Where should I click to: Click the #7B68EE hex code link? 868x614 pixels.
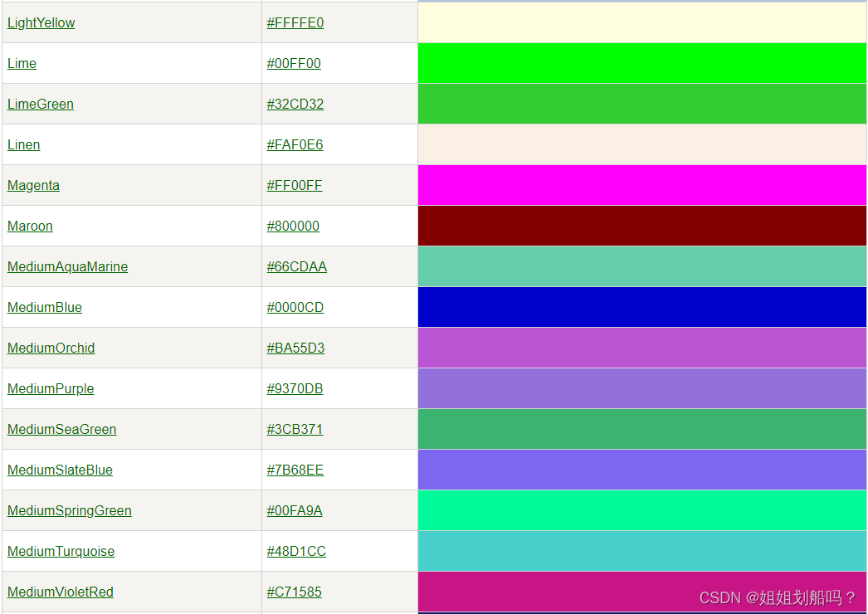click(x=295, y=470)
